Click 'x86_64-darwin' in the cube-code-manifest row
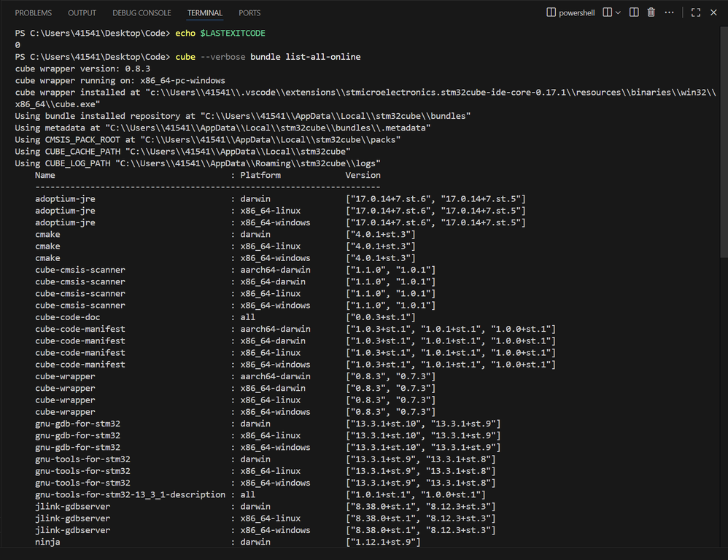728x560 pixels. click(273, 341)
